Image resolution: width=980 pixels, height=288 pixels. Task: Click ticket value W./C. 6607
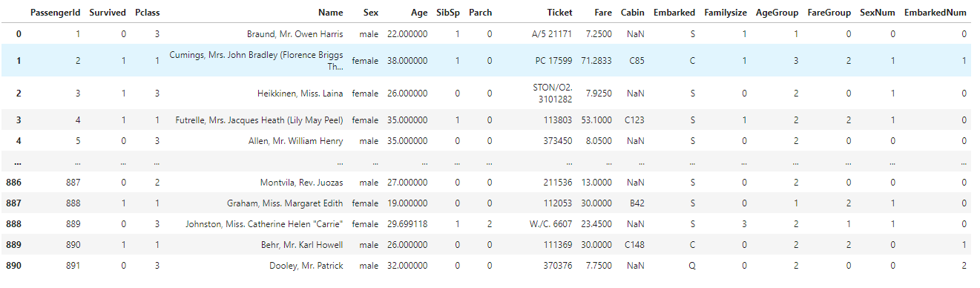pos(550,223)
